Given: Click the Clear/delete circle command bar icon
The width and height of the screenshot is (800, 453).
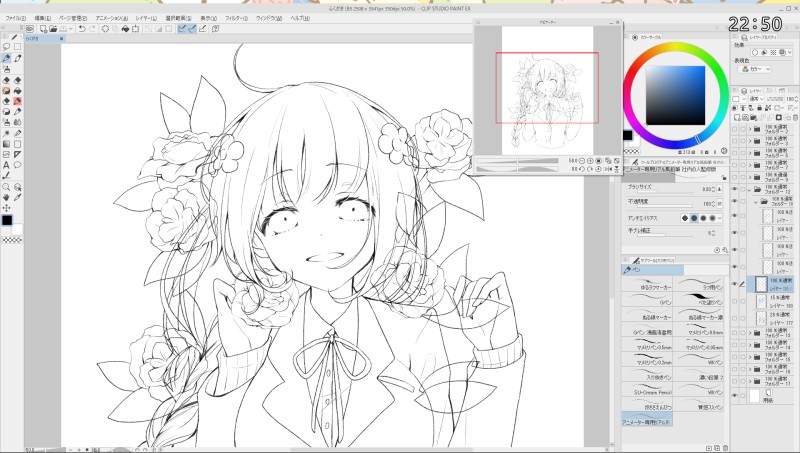Looking at the screenshot, I should coord(105,29).
